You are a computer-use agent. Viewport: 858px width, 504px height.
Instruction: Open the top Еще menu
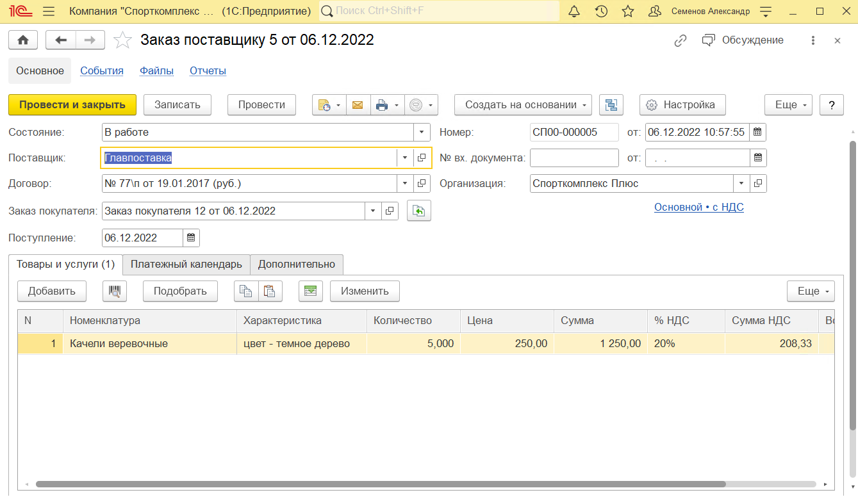(788, 105)
